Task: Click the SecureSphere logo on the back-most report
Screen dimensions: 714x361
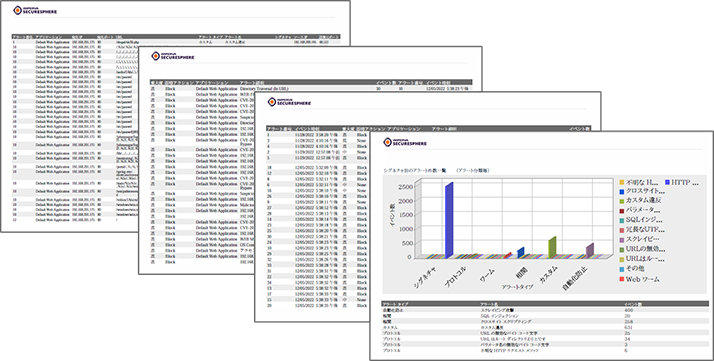Action: [35, 10]
